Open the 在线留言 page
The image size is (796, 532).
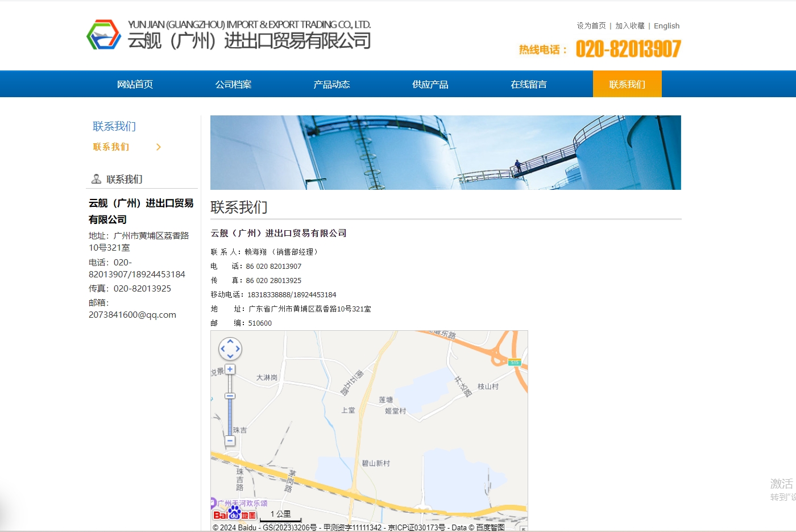(528, 84)
